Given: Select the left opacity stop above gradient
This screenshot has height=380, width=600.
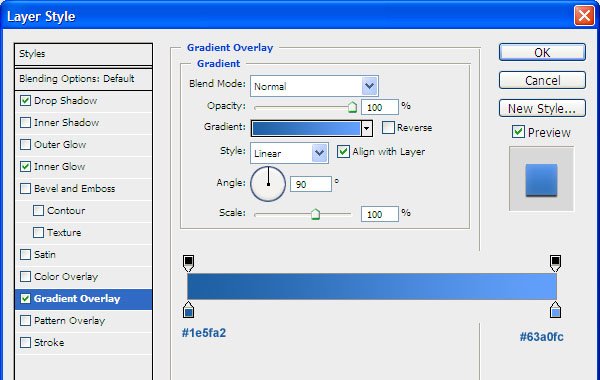Looking at the screenshot, I should [188, 263].
